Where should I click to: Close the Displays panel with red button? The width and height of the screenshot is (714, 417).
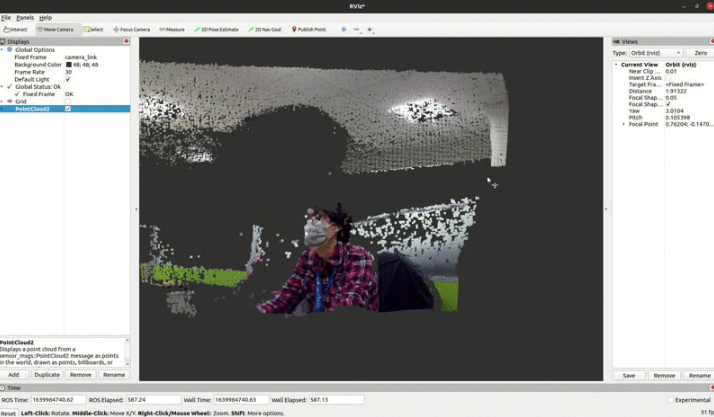(x=126, y=41)
